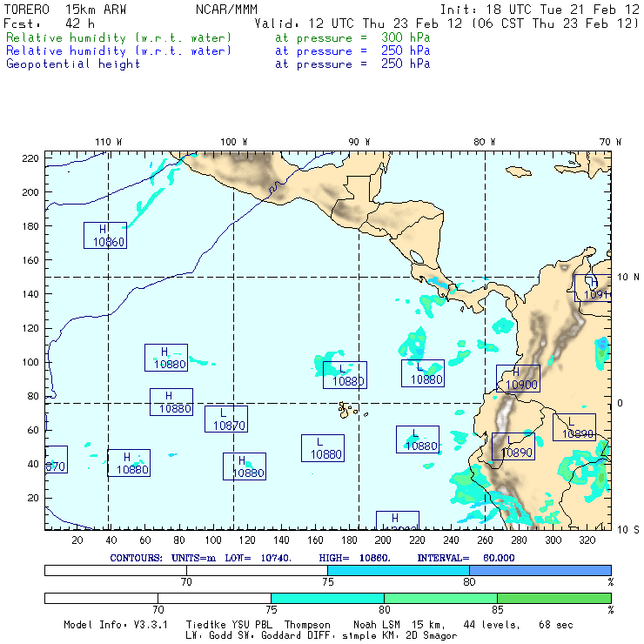Click Lake Nicaragua on the map
The image size is (644, 644).
click(x=417, y=258)
